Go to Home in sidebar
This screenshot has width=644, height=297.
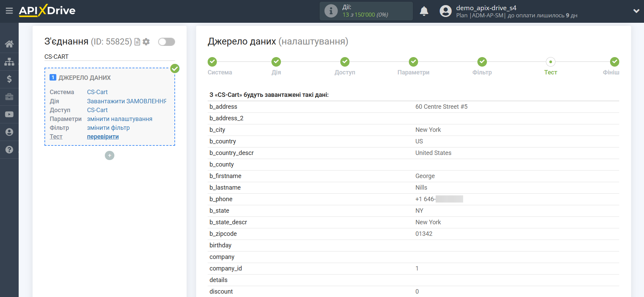(x=9, y=44)
